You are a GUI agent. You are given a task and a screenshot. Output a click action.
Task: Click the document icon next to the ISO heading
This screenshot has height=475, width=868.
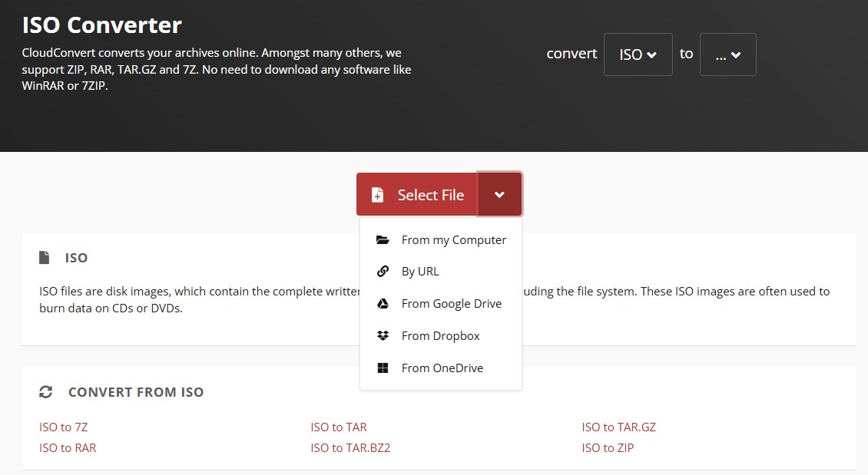point(44,257)
